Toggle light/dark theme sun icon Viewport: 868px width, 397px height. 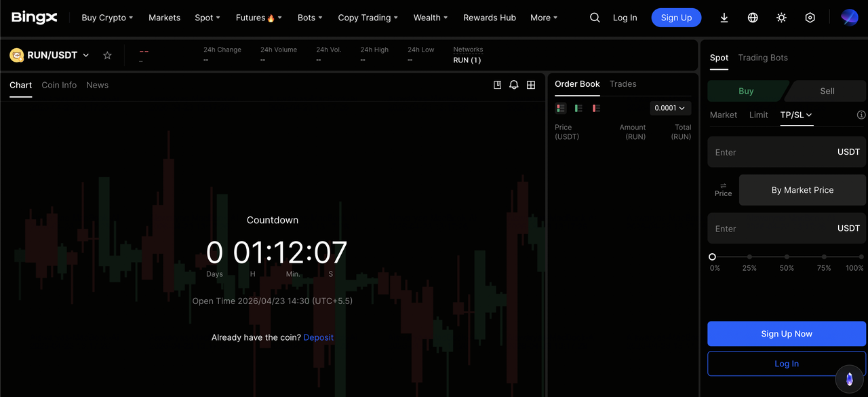[x=781, y=18]
